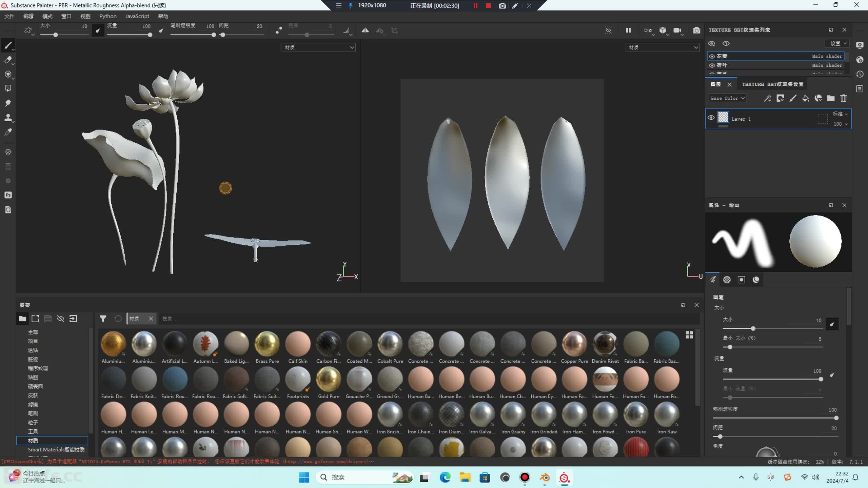Toggle hidden resources eye icon in shelf

point(61,319)
